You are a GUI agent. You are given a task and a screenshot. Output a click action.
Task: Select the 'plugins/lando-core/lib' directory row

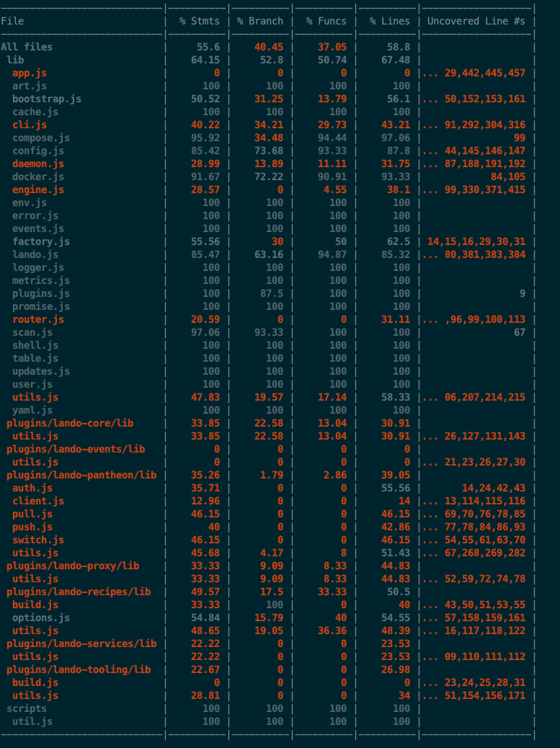pos(70,423)
